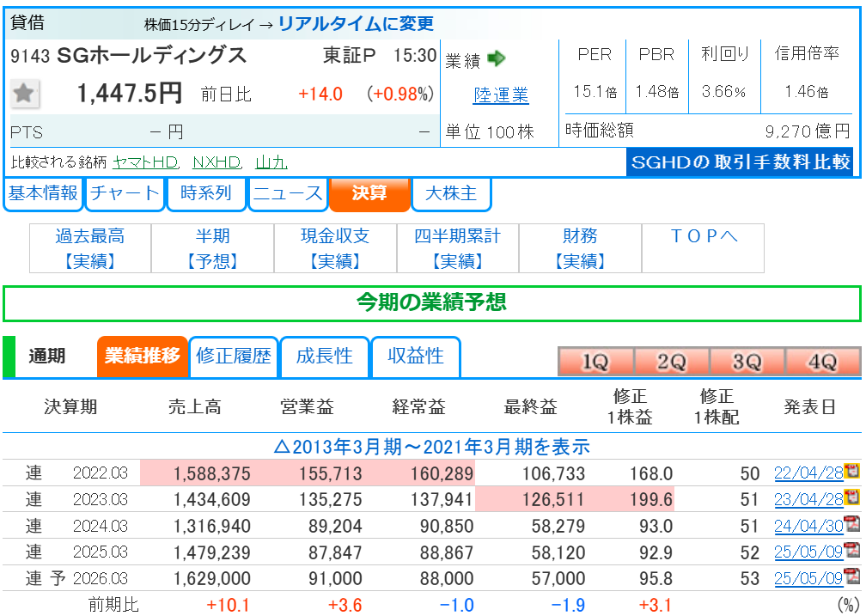The image size is (866, 616).
Task: Click the 1Q quarter button
Action: (x=596, y=362)
